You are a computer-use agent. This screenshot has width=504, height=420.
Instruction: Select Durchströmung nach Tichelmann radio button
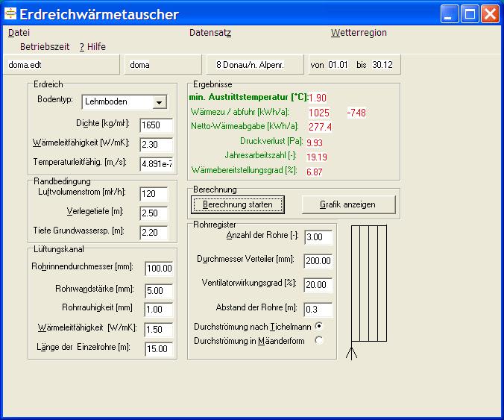(x=319, y=326)
